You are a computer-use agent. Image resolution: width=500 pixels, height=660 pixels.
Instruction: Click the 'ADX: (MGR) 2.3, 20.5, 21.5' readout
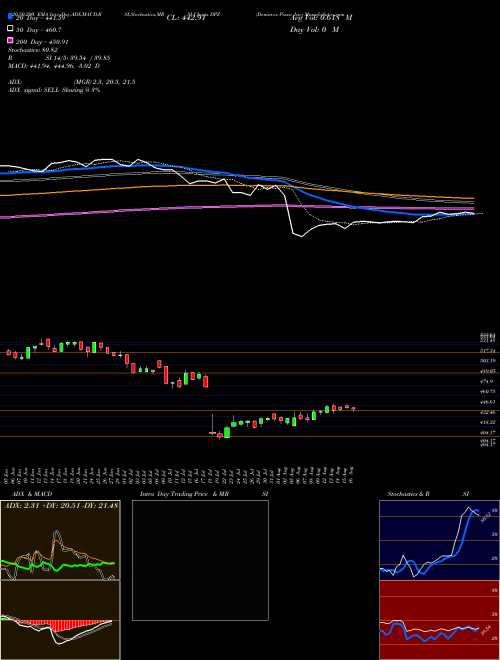coord(72,82)
